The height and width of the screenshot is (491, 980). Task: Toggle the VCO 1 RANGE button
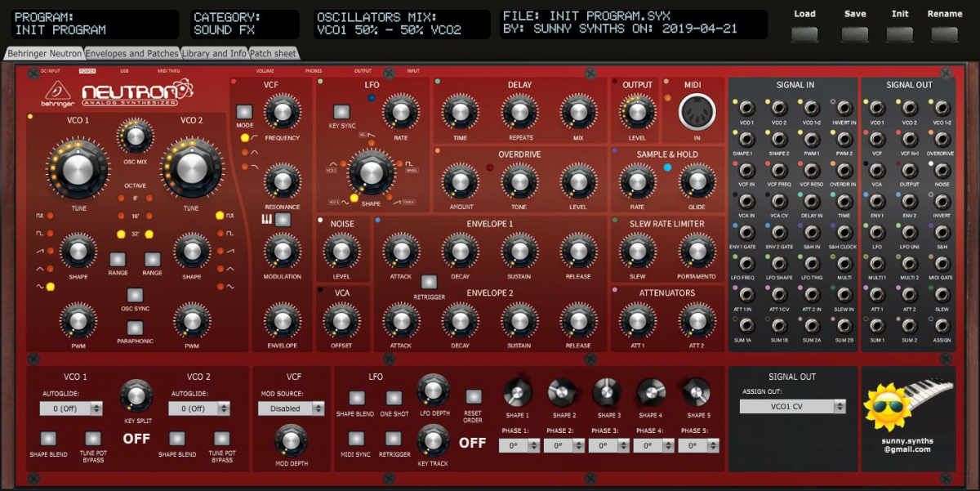coord(118,259)
